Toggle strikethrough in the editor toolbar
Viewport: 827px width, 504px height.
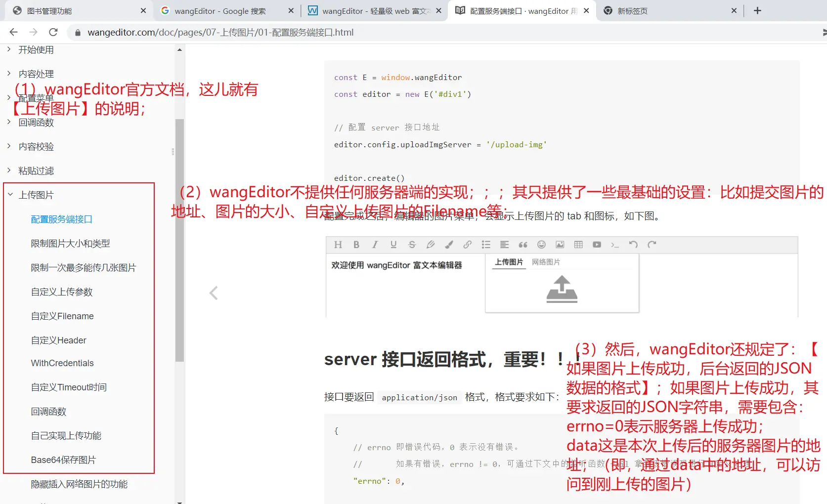[412, 245]
